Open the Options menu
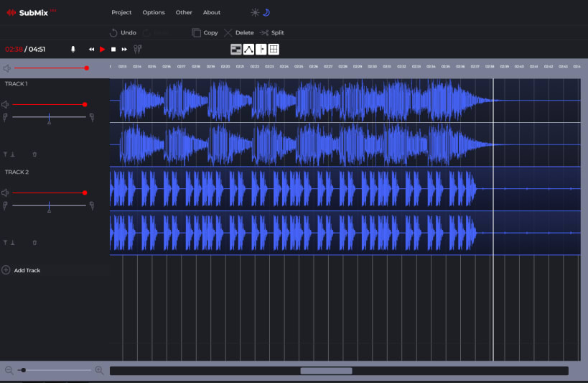Image resolution: width=588 pixels, height=383 pixels. [x=154, y=12]
